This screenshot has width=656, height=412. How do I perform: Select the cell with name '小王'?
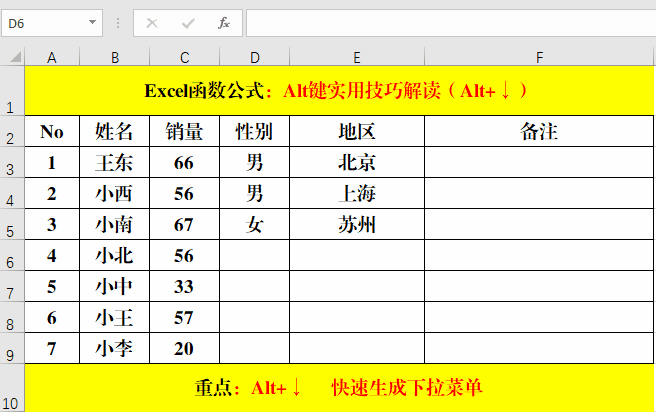pyautogui.click(x=115, y=317)
